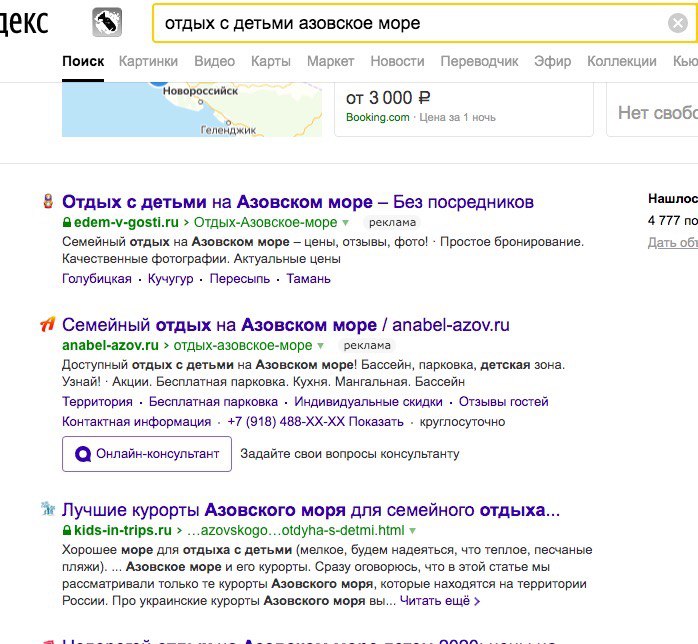Open the result 'Семейный отдых на Азовском море'
698x644 pixels.
coord(286,325)
